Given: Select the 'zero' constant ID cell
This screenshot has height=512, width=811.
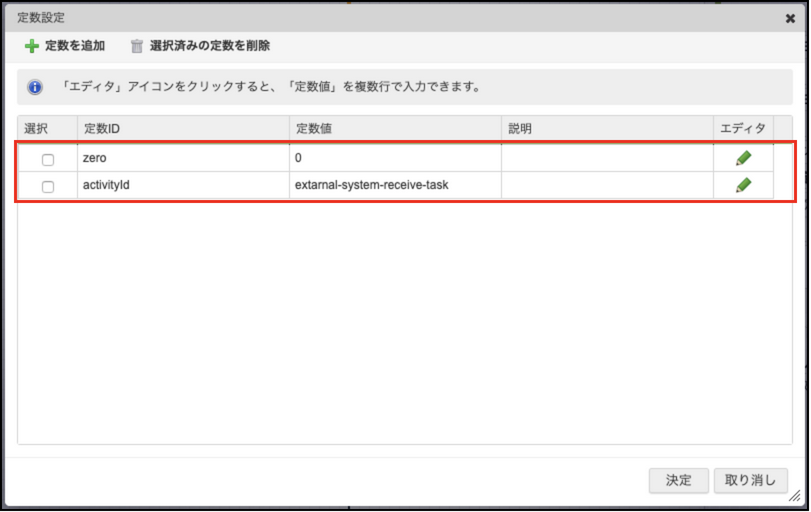Looking at the screenshot, I should coord(183,158).
